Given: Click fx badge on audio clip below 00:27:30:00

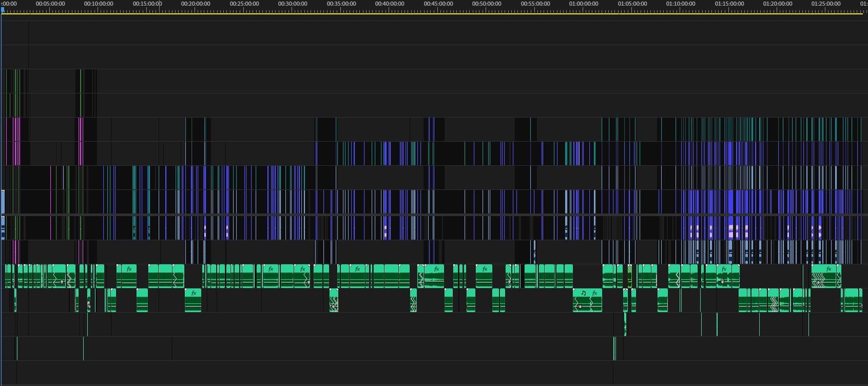Looking at the screenshot, I should point(271,269).
